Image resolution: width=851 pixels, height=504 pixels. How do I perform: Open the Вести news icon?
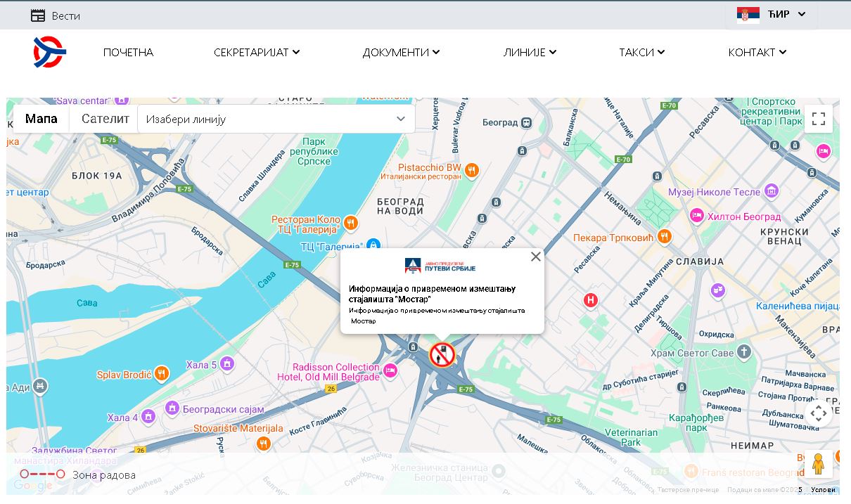38,15
